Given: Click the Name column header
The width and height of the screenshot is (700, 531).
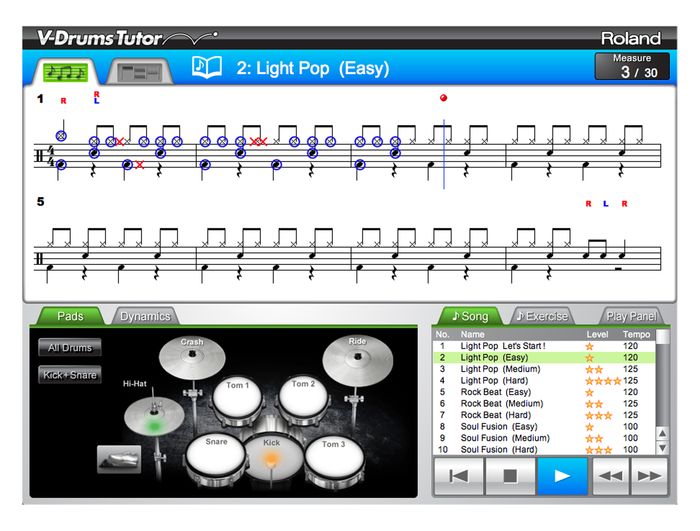Looking at the screenshot, I should click(472, 334).
